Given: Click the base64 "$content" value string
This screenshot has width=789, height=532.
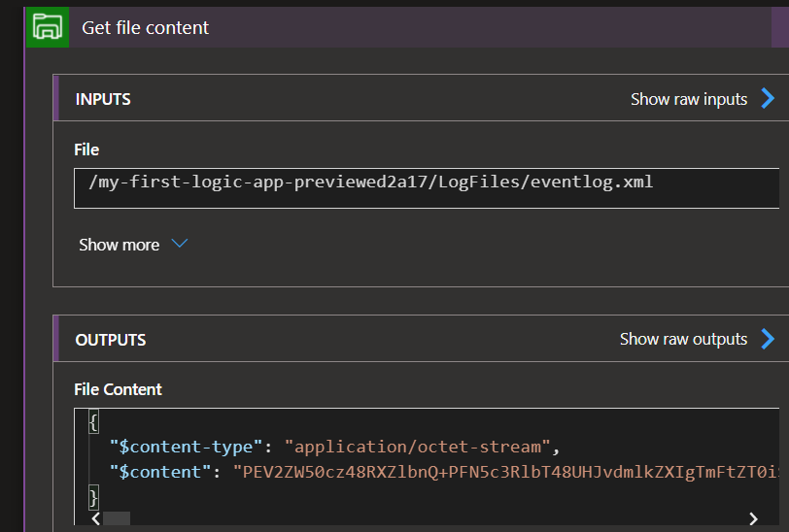Looking at the screenshot, I should click(x=505, y=472).
